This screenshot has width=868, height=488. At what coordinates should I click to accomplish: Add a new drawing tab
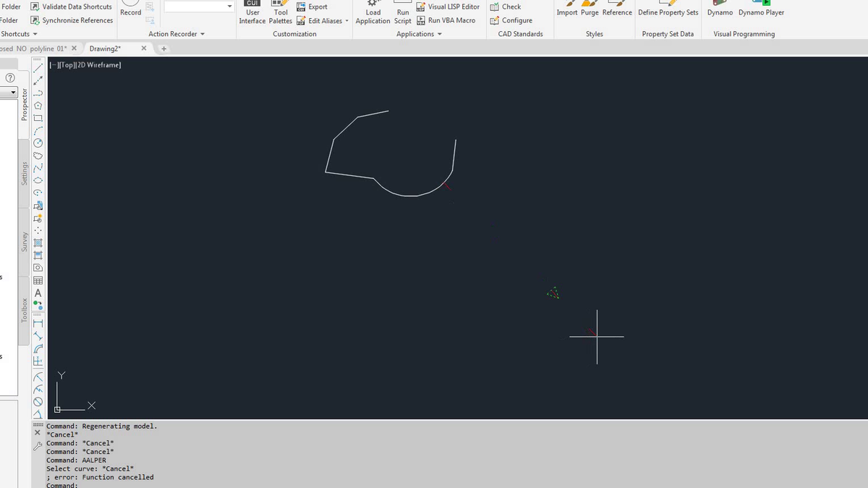163,49
